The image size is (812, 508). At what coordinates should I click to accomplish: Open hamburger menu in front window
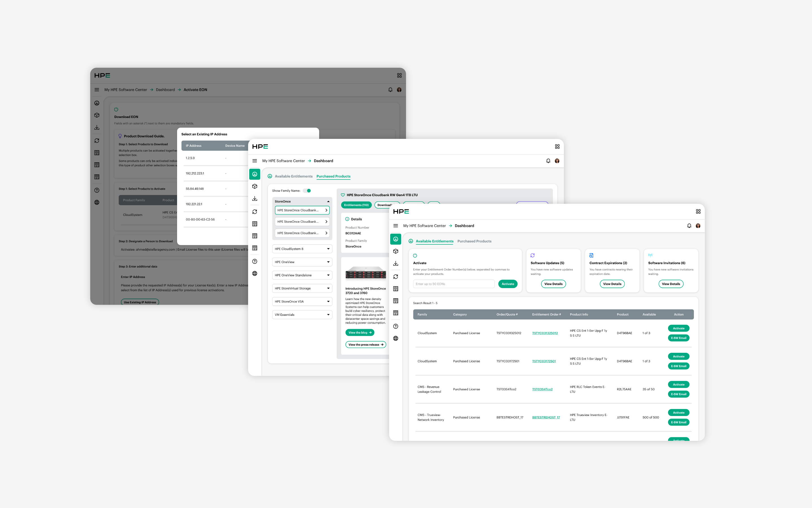pyautogui.click(x=396, y=226)
